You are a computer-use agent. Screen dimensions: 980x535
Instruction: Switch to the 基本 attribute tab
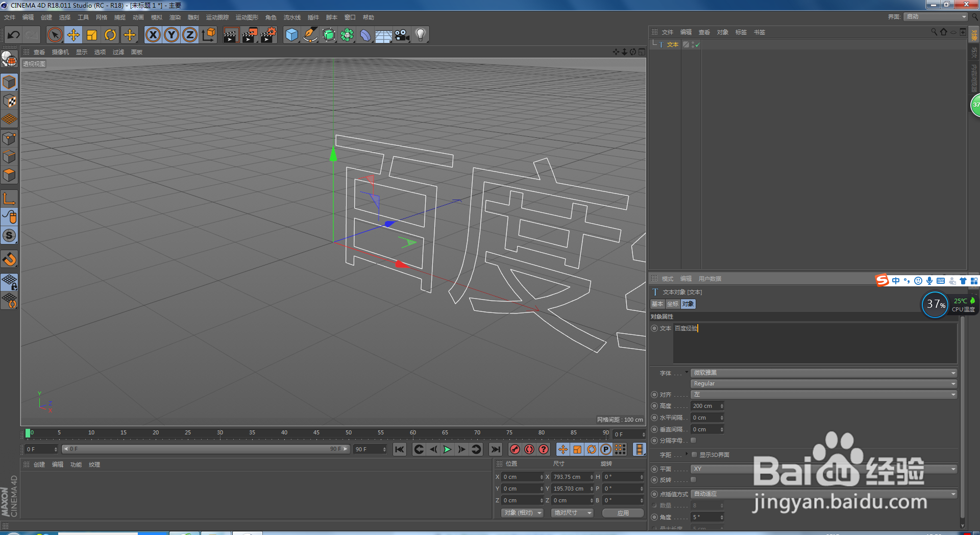pos(657,304)
